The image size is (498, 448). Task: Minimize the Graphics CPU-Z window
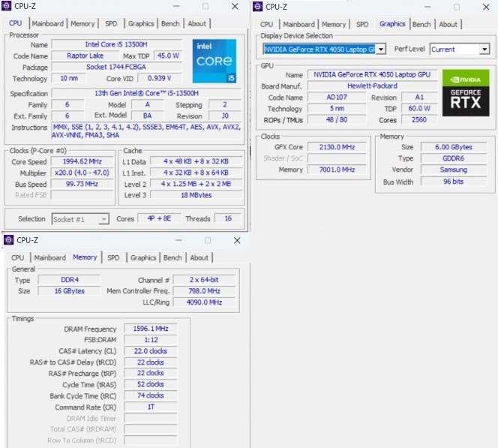427,7
